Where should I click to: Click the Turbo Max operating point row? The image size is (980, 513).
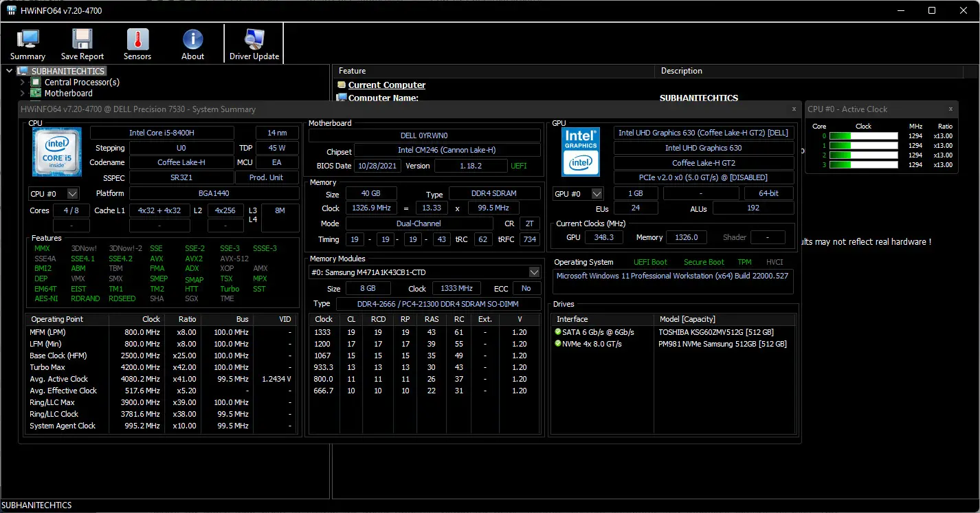click(163, 367)
